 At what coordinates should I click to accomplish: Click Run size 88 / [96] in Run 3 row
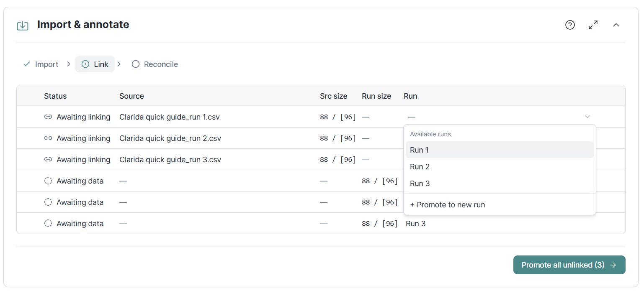tap(380, 224)
